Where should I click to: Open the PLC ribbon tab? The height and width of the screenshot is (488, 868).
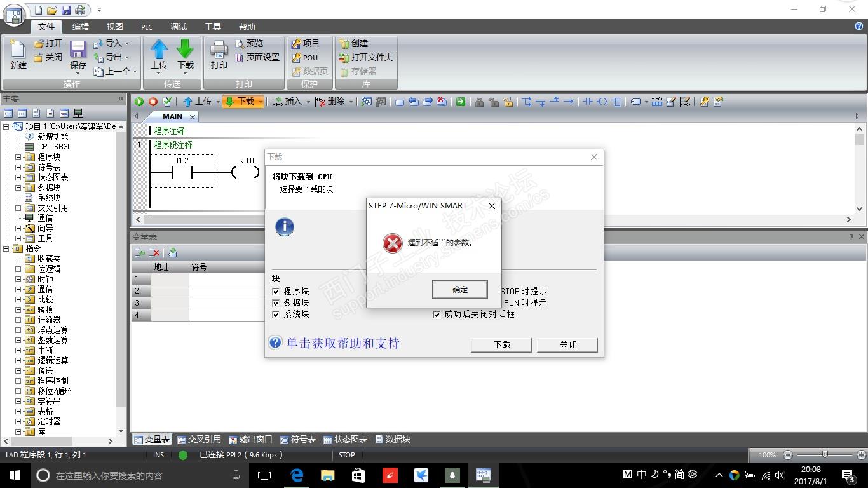click(x=147, y=27)
